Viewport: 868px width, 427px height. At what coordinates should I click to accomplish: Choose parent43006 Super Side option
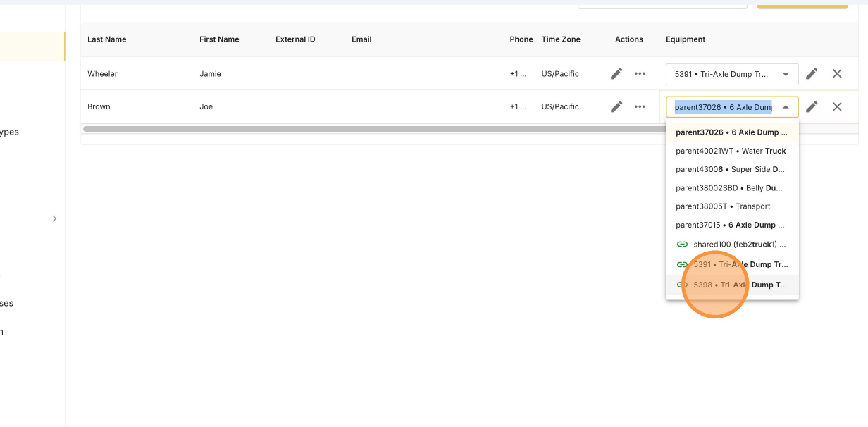pyautogui.click(x=732, y=169)
